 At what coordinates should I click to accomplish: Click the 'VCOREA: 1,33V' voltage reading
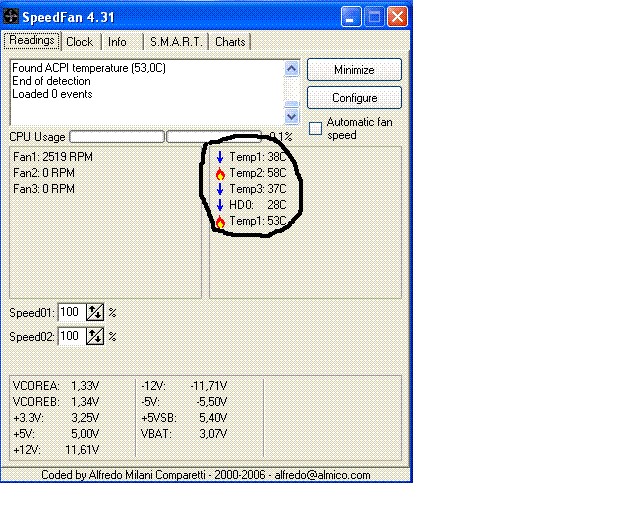pos(56,386)
